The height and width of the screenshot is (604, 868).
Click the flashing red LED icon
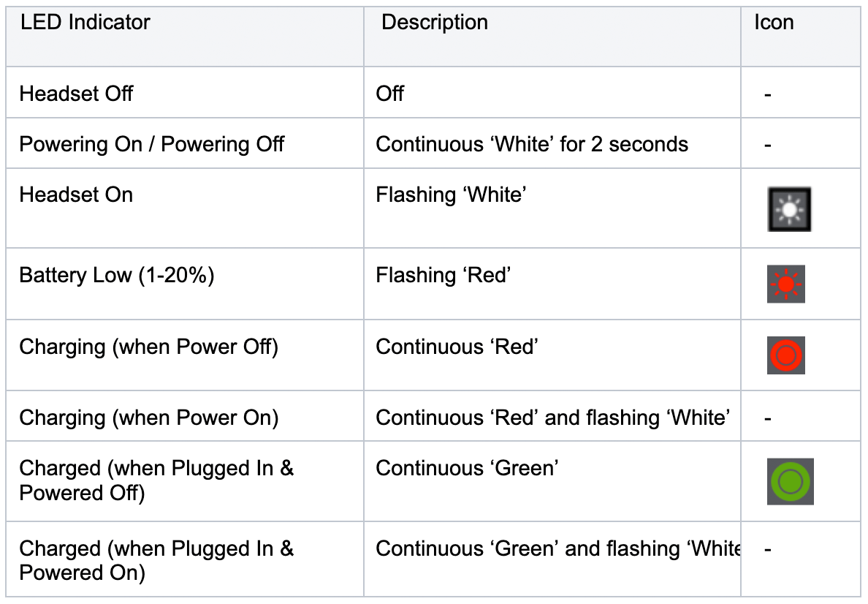point(785,284)
